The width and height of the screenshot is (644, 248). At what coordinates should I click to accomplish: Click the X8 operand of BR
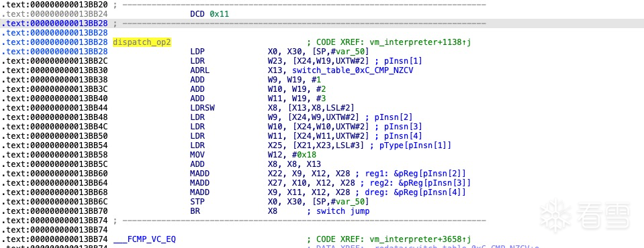click(x=272, y=211)
